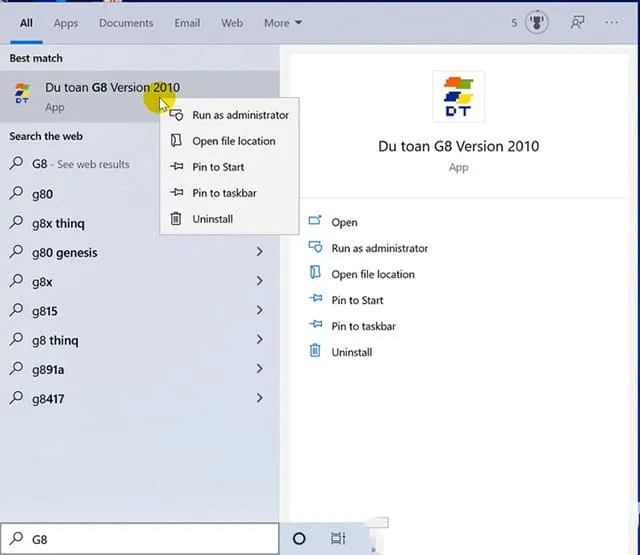This screenshot has width=640, height=555.
Task: Select the g8 thinq web suggestion
Action: click(140, 340)
